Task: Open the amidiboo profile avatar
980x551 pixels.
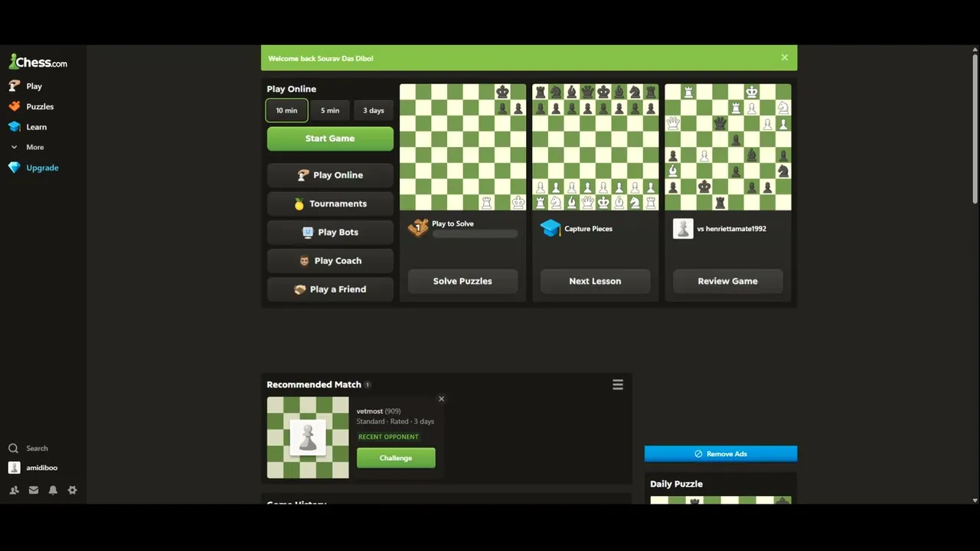Action: pos(14,468)
